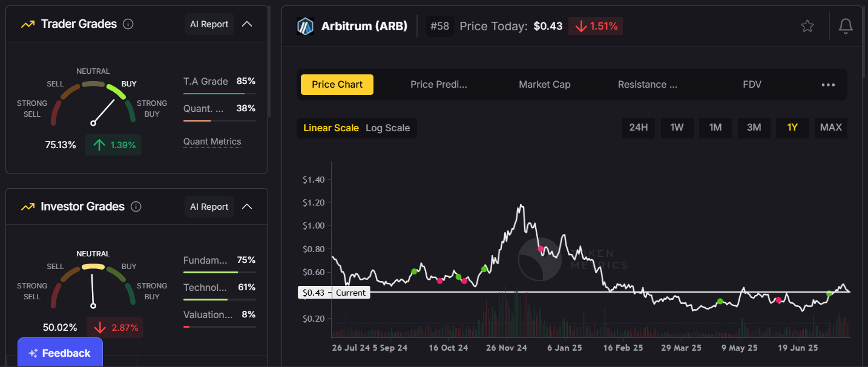Image resolution: width=868 pixels, height=367 pixels.
Task: Click the Arbitrum (ARB) title
Action: 364,27
